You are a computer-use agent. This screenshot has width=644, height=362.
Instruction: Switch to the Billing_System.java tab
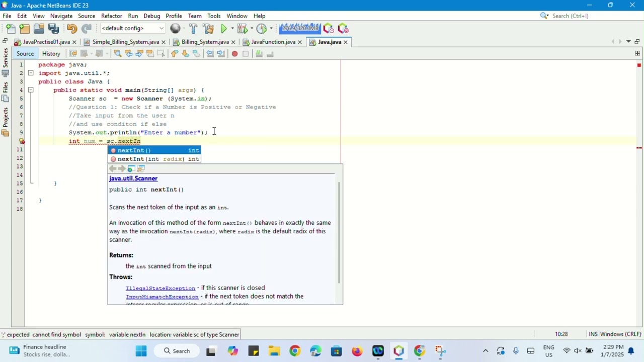tap(205, 42)
